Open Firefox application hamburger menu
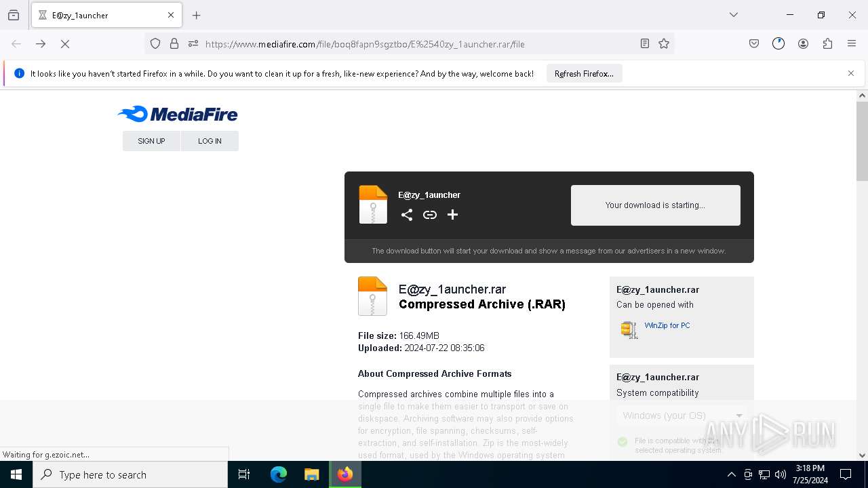 [852, 43]
